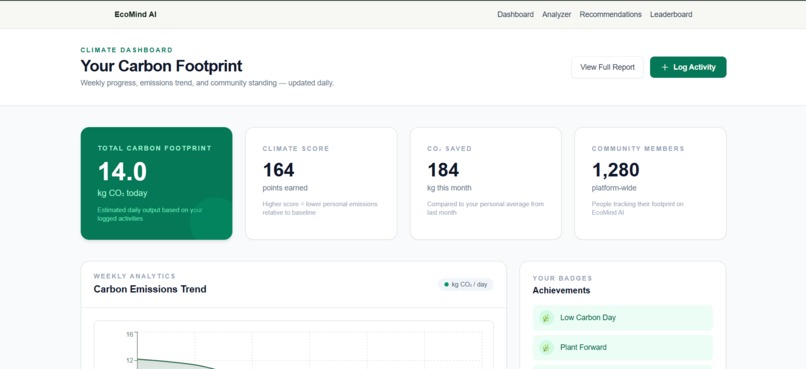The height and width of the screenshot is (369, 806).
Task: Click the Low Carbon Day badge
Action: [x=622, y=318]
